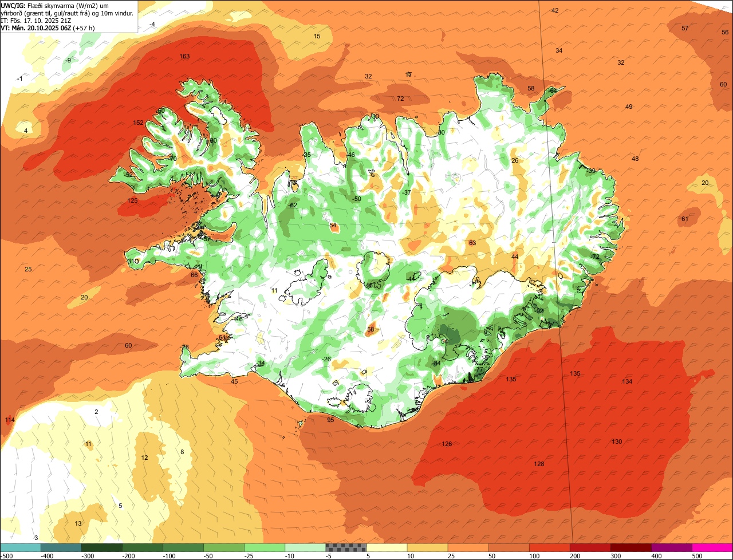The width and height of the screenshot is (733, 560).
Task: Click the map value 310 on Snæfellsnes tip
Action: point(133,261)
